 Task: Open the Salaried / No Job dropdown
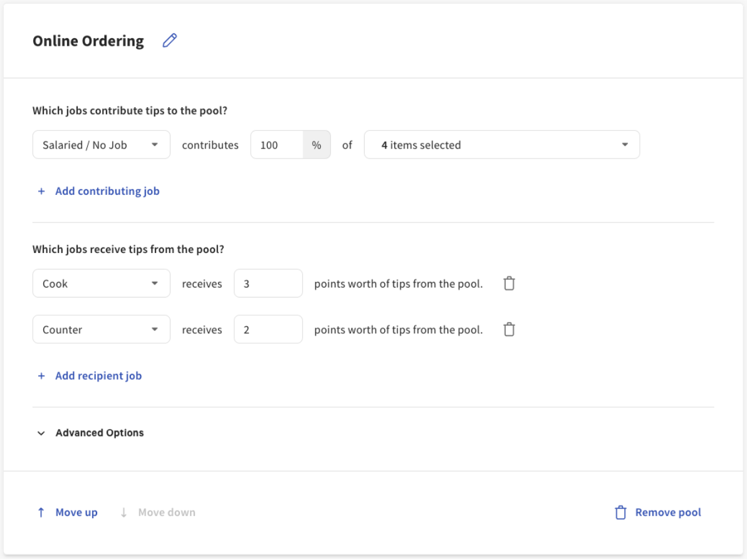(x=101, y=144)
